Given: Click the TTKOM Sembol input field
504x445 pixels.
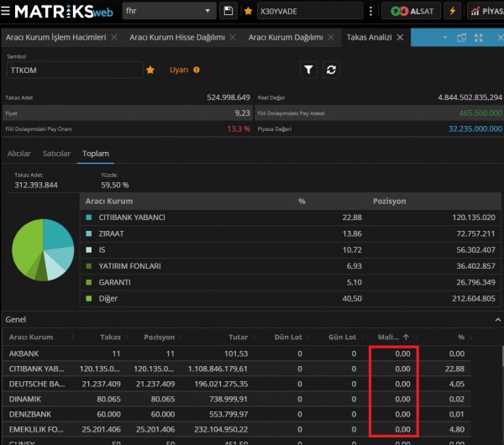Looking at the screenshot, I should click(x=75, y=70).
